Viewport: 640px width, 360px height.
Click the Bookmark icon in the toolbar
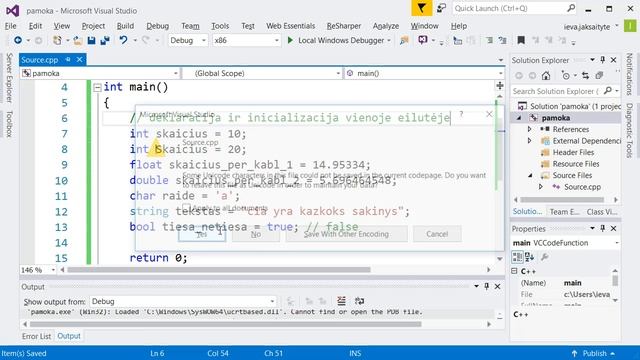521,40
